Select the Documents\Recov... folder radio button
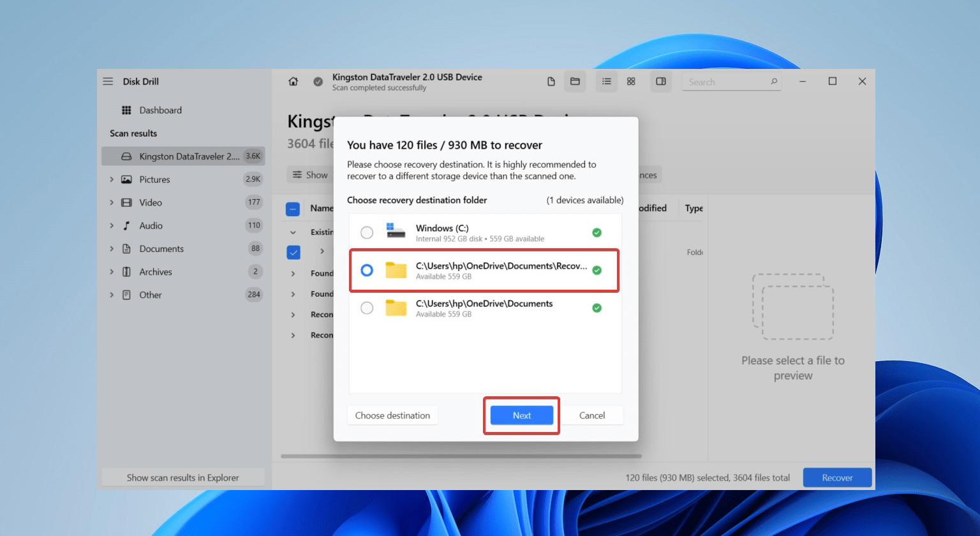 pos(367,271)
